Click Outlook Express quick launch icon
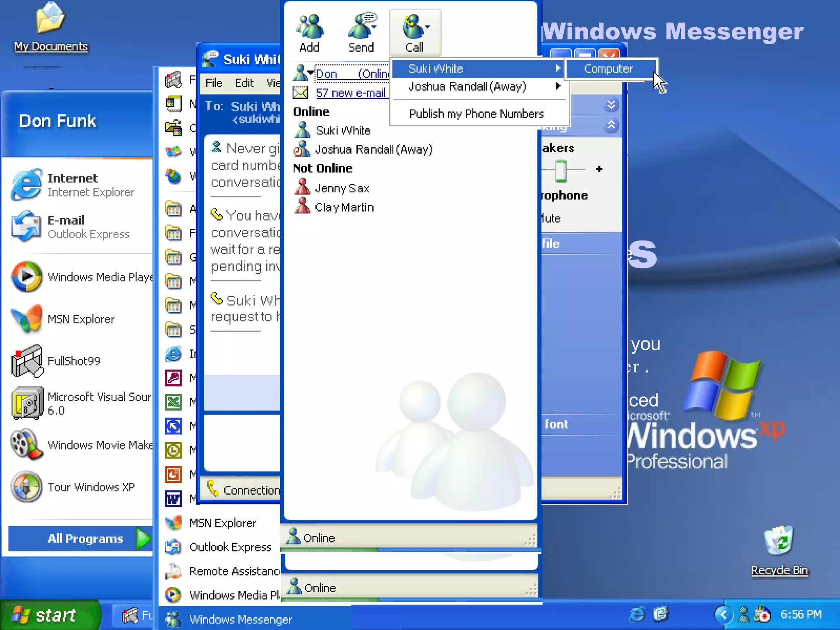Screen dimensions: 840x630 pos(661,614)
